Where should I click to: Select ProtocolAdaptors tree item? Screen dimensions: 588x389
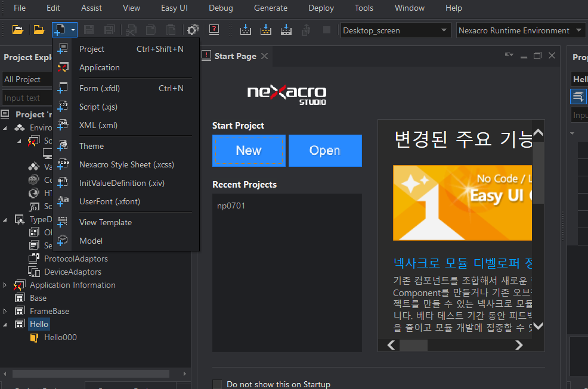(76, 259)
